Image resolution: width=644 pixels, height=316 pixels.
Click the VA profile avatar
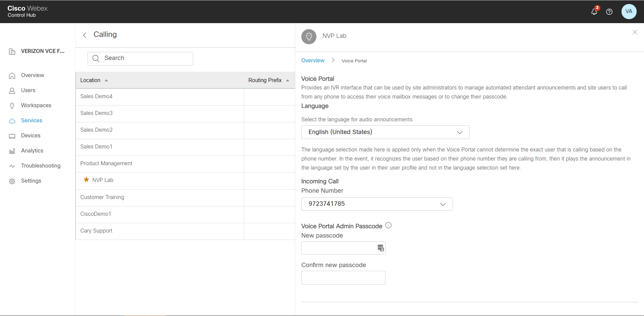629,12
